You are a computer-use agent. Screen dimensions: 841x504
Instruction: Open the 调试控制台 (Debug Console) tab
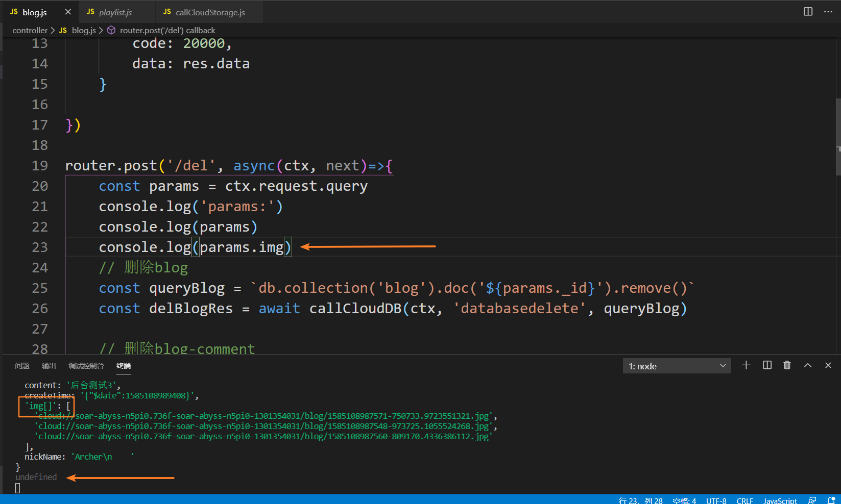point(86,366)
